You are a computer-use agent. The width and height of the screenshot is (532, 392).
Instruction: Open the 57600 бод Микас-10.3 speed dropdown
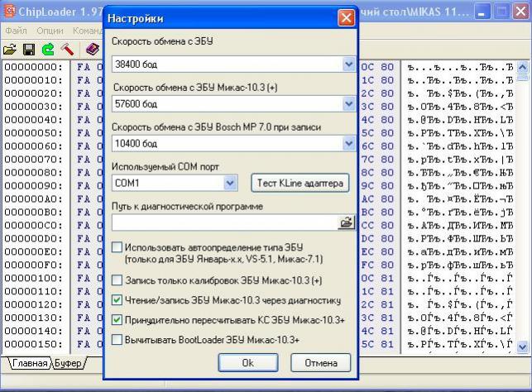click(348, 103)
